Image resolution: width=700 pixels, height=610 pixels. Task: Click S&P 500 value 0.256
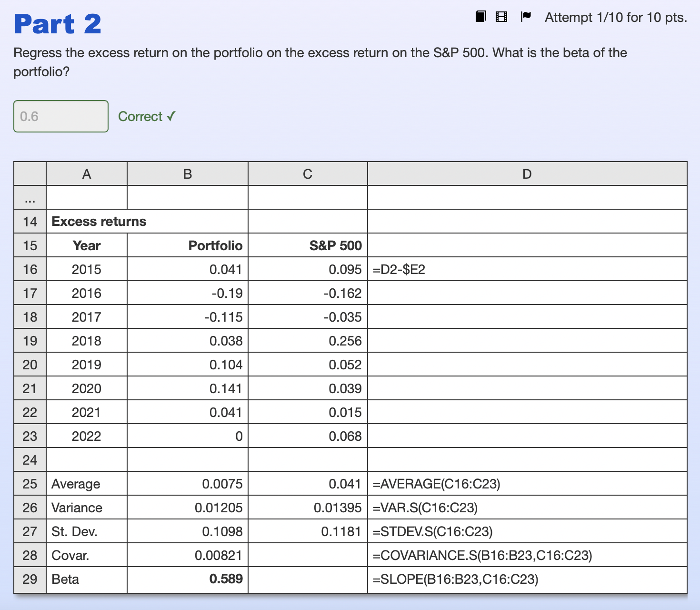coord(308,341)
